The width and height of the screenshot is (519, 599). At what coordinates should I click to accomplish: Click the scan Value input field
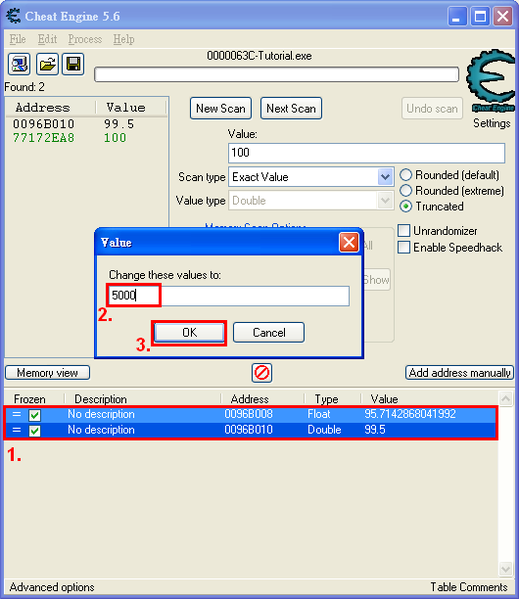tap(367, 153)
